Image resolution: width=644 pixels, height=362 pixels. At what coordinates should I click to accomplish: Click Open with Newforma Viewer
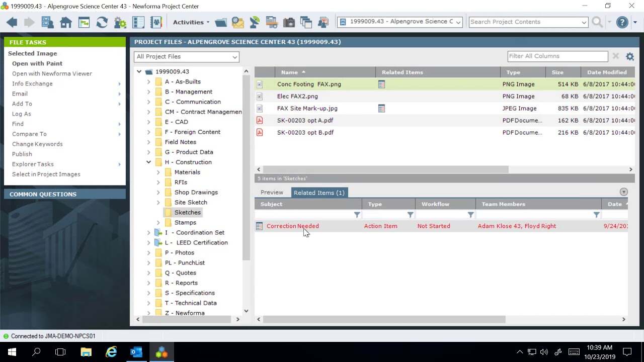(x=52, y=73)
